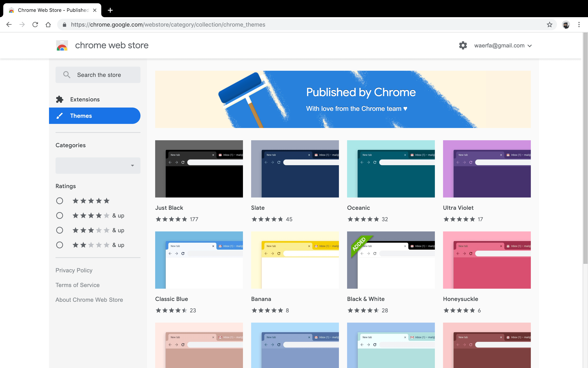
Task: Click Classic Blue's star rating
Action: click(x=171, y=311)
